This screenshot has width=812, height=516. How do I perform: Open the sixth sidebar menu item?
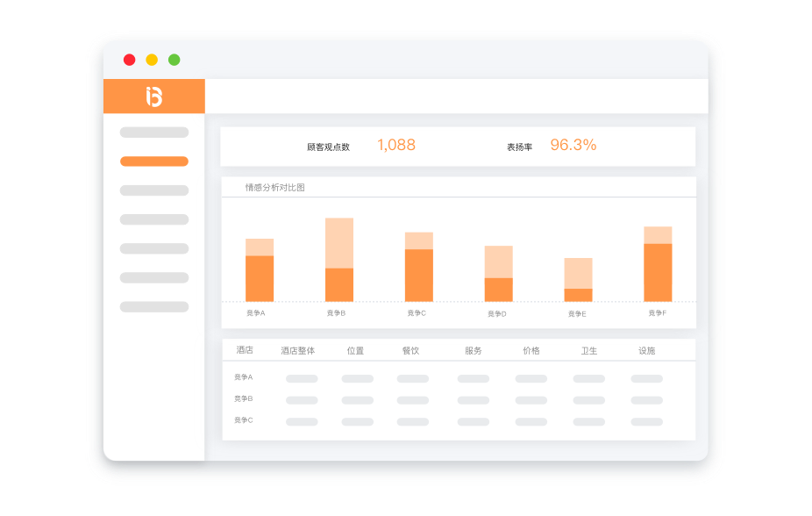154,278
